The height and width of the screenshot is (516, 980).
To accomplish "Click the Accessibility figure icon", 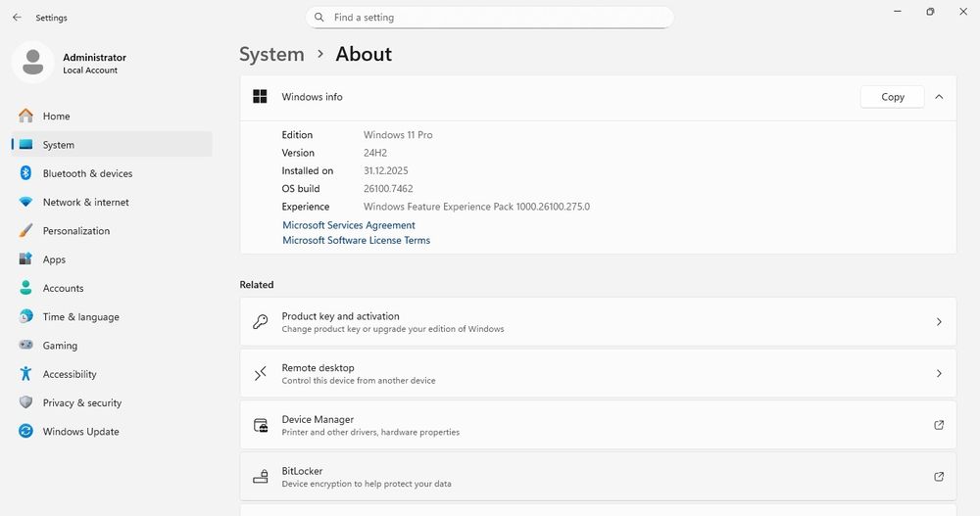I will (25, 374).
